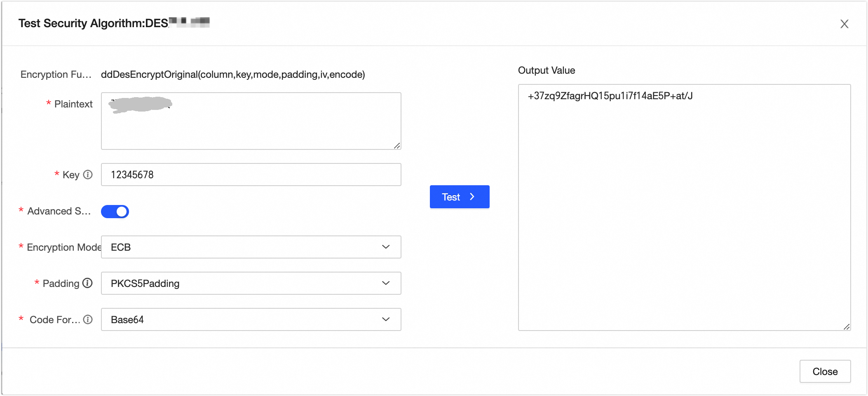Click the ddDesEncryptOriginal function text
The image size is (868, 396).
pos(233,75)
